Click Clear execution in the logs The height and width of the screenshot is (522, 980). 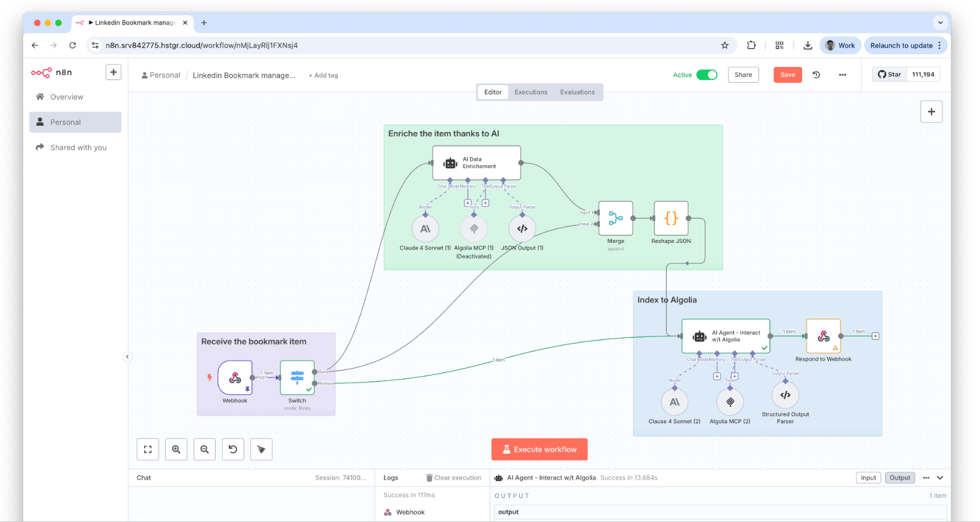tap(454, 478)
